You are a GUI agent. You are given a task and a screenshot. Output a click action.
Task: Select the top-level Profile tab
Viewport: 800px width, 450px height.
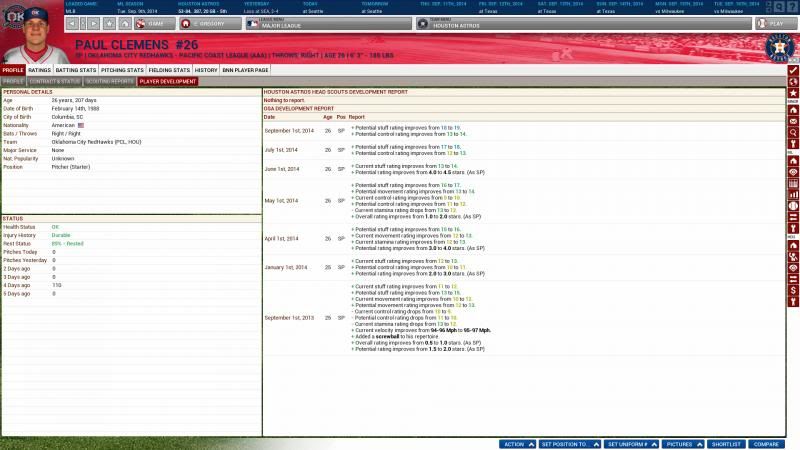tap(13, 70)
